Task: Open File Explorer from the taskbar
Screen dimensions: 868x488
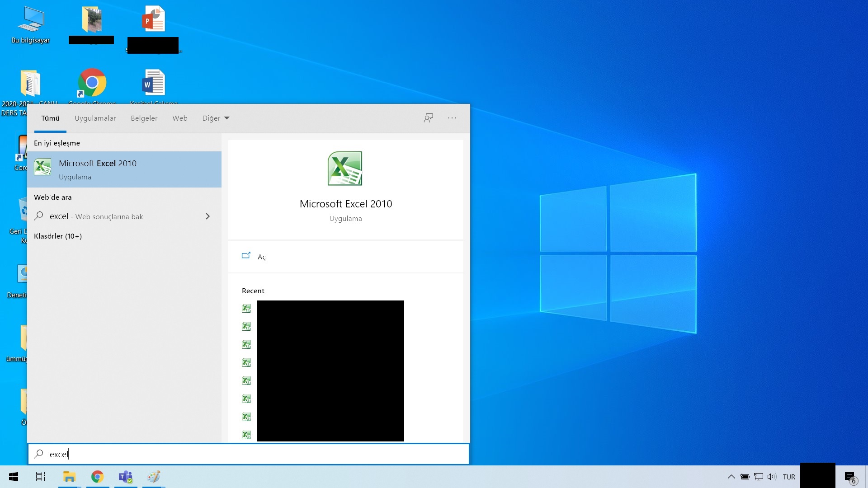Action: click(69, 477)
